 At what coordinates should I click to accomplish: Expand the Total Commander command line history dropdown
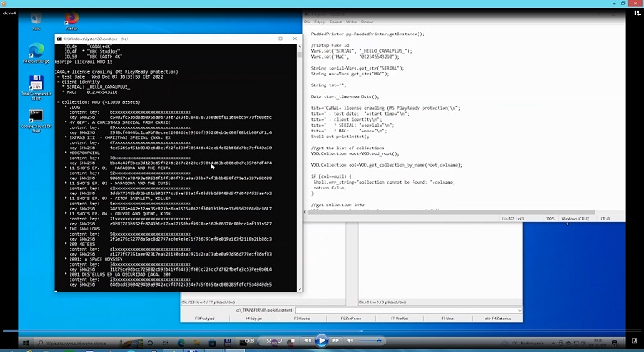point(520,310)
